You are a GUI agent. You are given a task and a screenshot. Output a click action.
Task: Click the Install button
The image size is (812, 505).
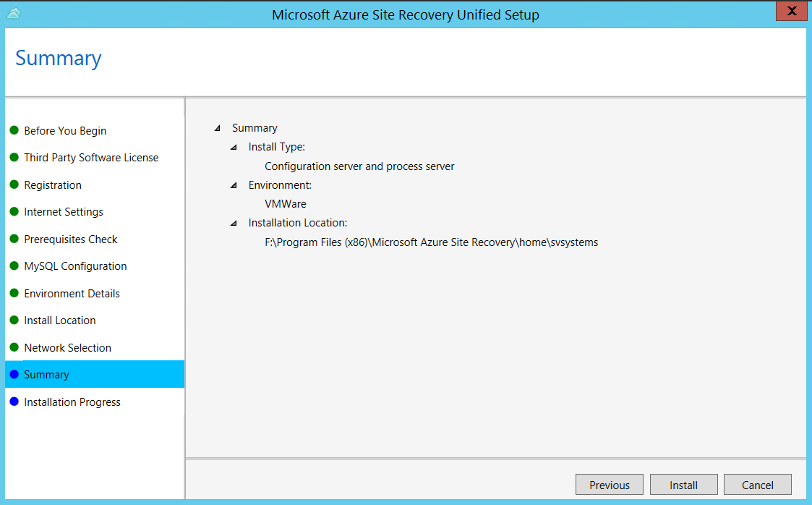click(x=683, y=485)
